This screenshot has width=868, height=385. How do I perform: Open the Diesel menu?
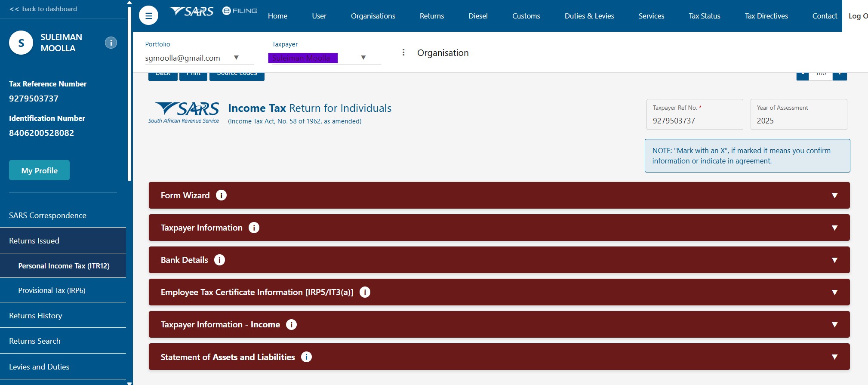coord(478,16)
